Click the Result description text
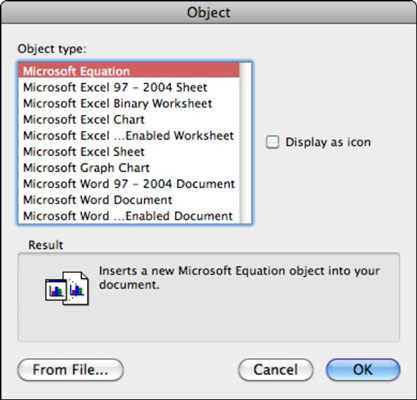 [239, 278]
